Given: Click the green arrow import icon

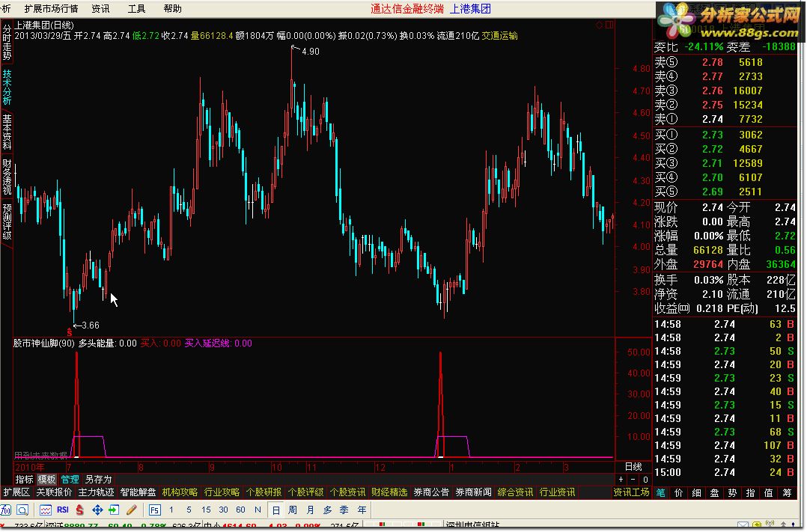Looking at the screenshot, I should (x=114, y=510).
